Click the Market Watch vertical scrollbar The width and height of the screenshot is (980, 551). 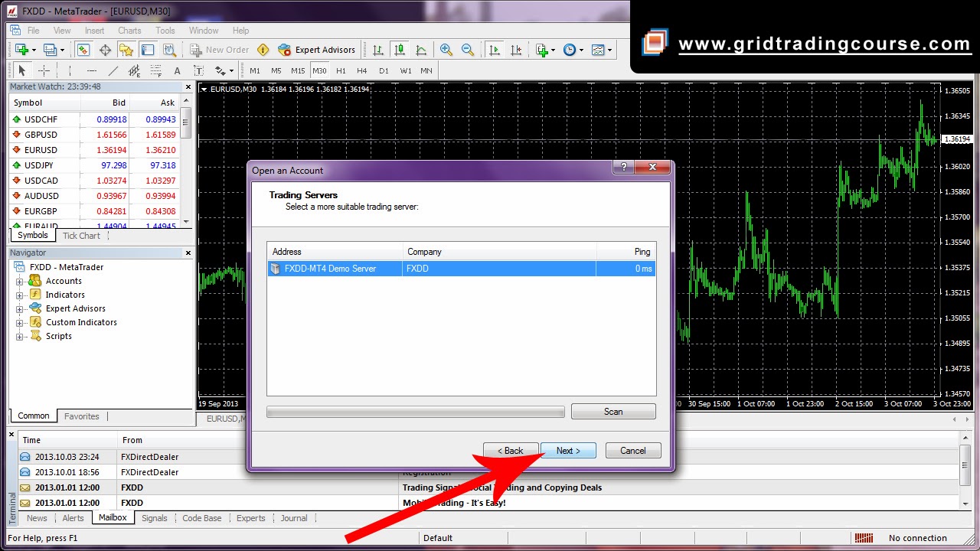[186, 161]
